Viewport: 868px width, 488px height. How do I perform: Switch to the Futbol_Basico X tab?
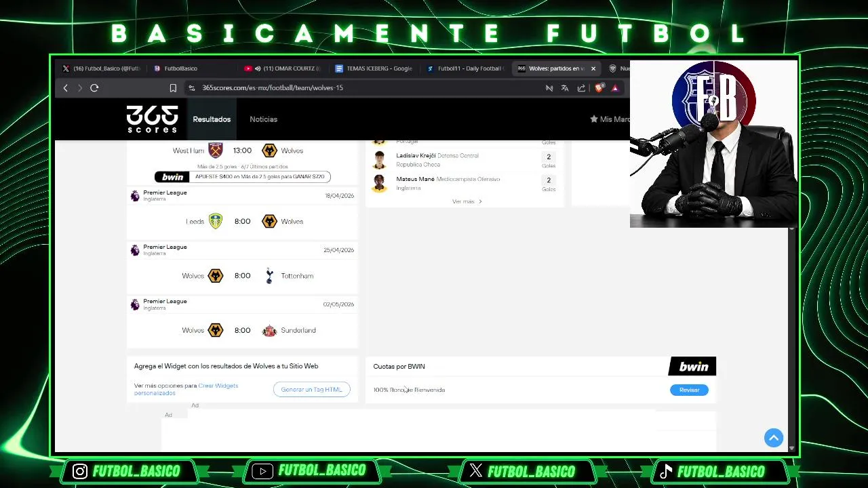101,68
